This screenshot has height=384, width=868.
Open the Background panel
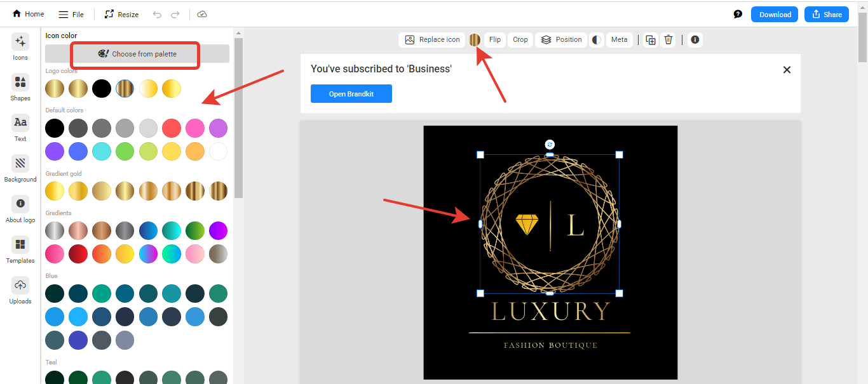[20, 169]
